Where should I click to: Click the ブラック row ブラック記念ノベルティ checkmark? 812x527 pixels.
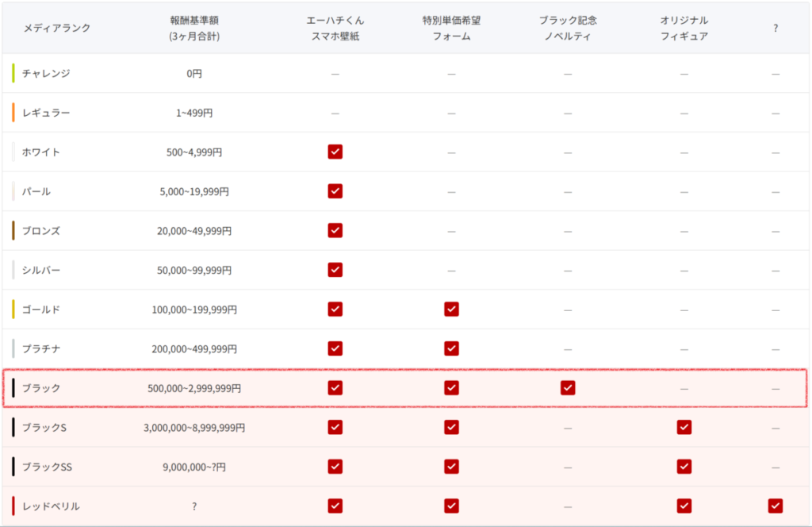coord(568,388)
